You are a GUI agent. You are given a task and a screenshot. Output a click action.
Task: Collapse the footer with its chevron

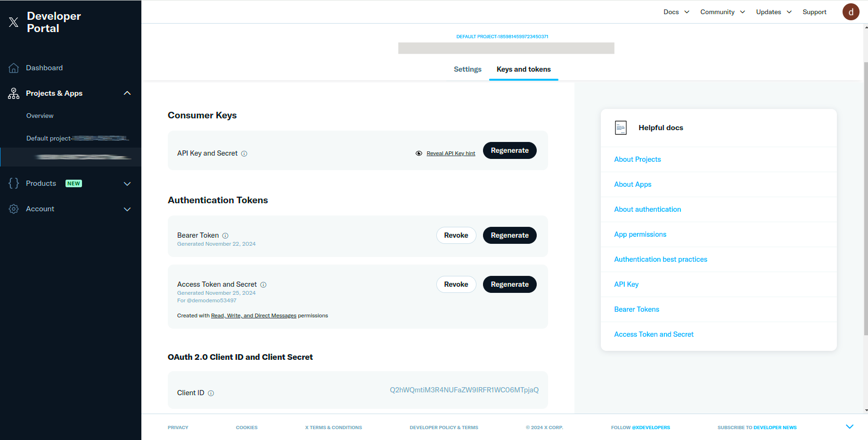(x=850, y=427)
